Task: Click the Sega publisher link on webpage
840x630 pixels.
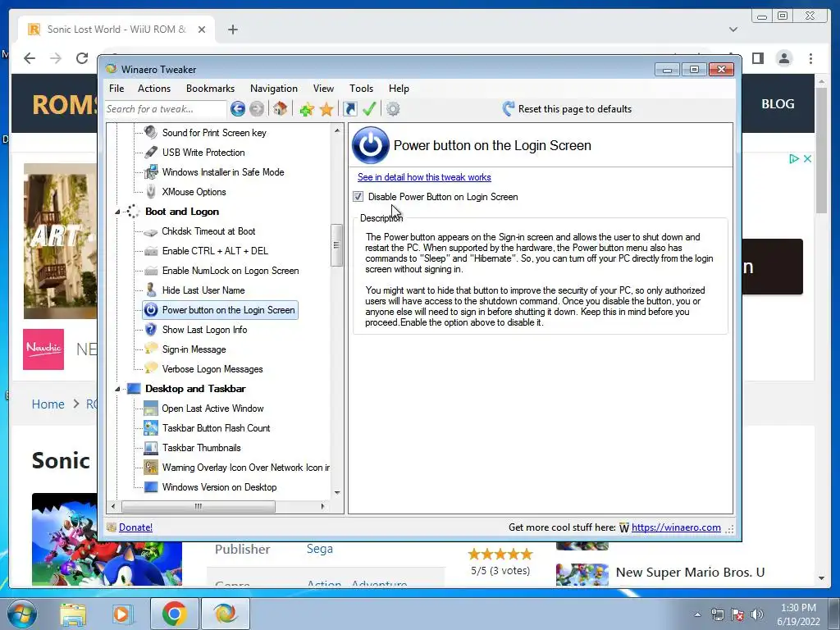Action: pyautogui.click(x=320, y=549)
